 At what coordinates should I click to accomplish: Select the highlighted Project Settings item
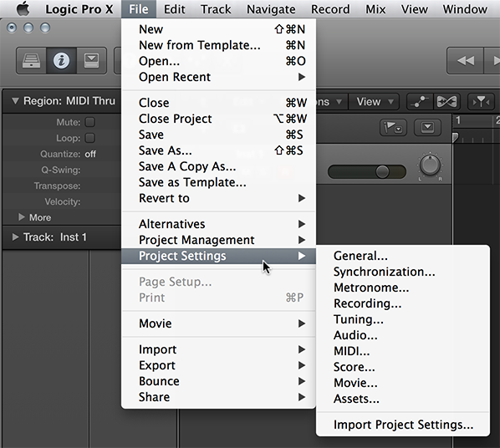219,256
